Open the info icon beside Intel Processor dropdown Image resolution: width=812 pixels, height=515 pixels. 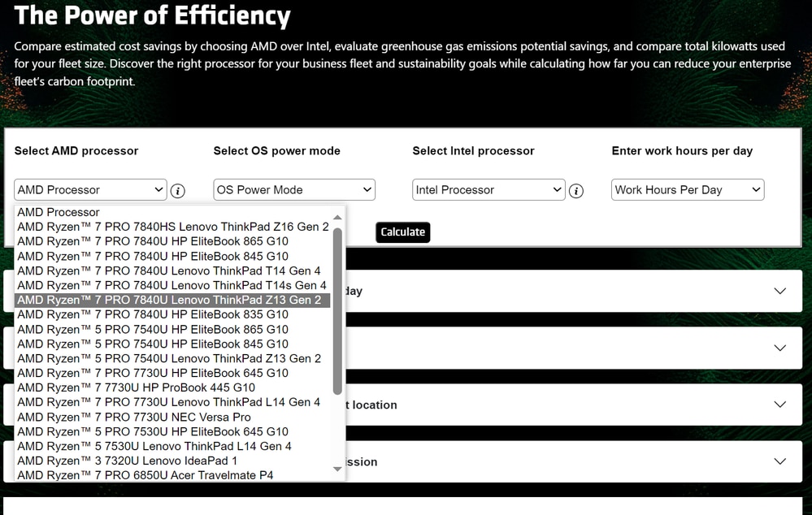click(x=575, y=191)
